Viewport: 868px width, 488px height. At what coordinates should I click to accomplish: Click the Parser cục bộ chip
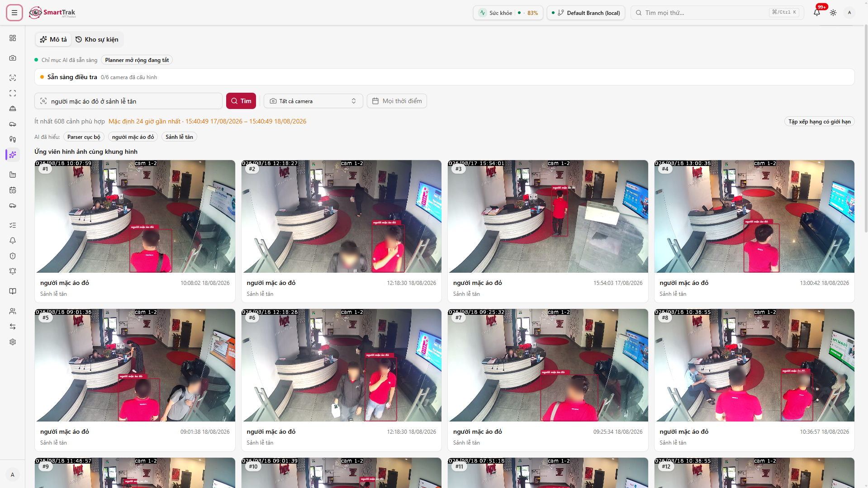[84, 137]
